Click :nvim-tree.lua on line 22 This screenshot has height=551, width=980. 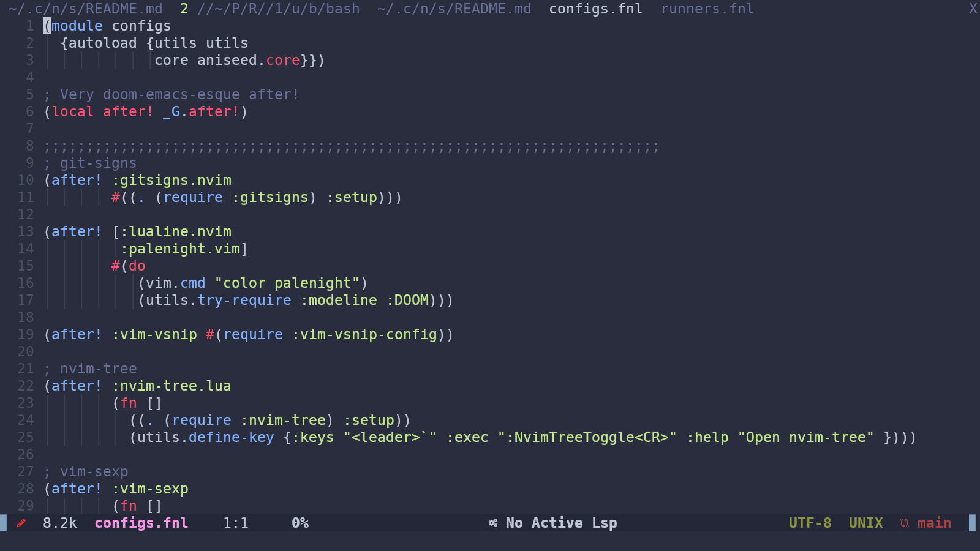pos(171,386)
